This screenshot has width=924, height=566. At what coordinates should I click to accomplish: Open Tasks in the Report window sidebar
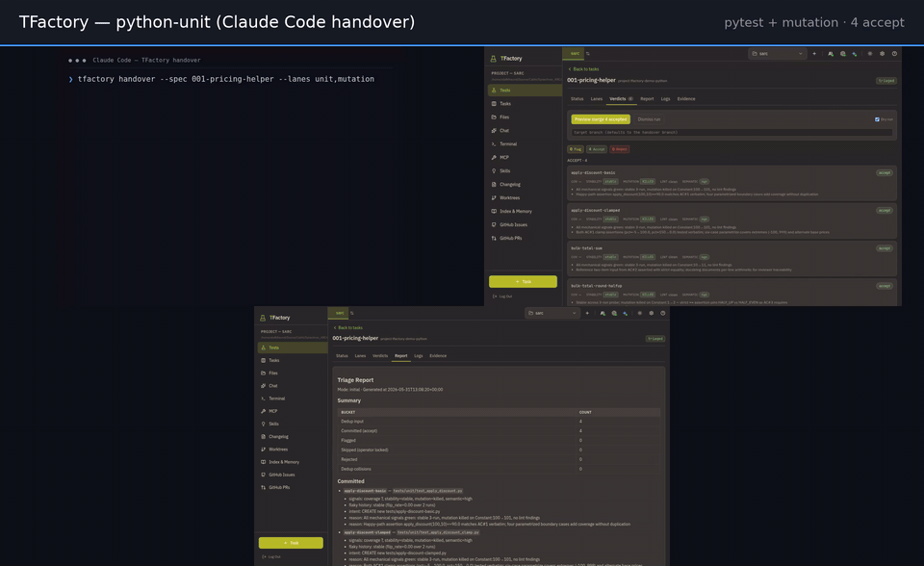click(x=293, y=360)
